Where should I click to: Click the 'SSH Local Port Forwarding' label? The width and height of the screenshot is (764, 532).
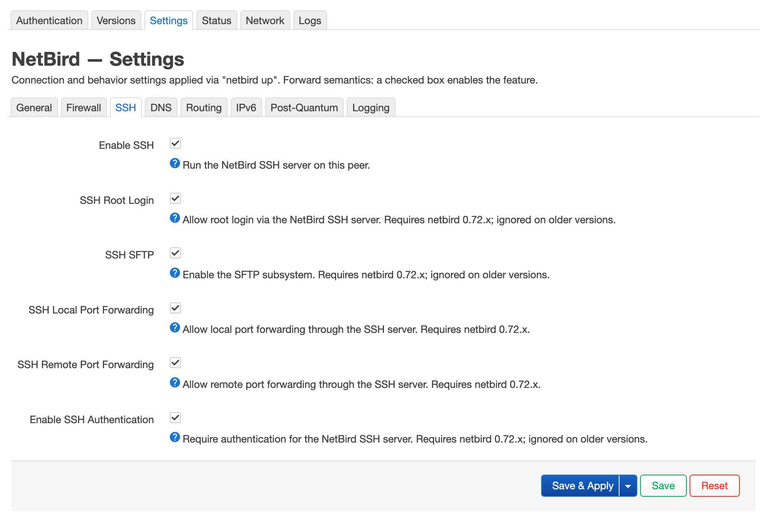[91, 310]
